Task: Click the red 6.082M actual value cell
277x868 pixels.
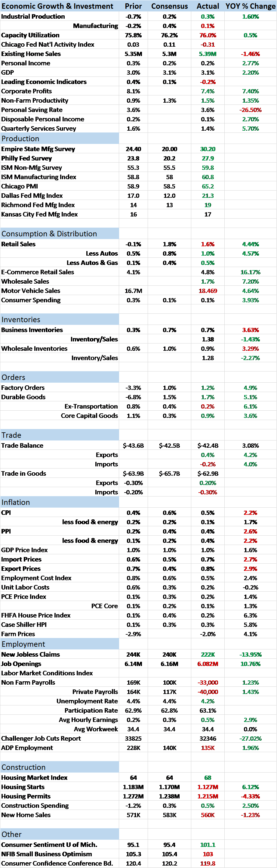Action: pos(208,664)
